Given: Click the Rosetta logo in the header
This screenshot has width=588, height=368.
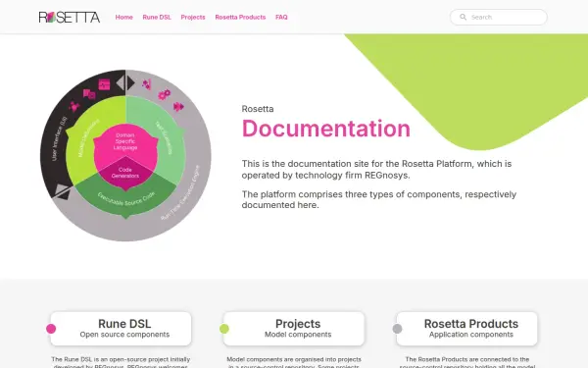Looking at the screenshot, I should pos(70,18).
